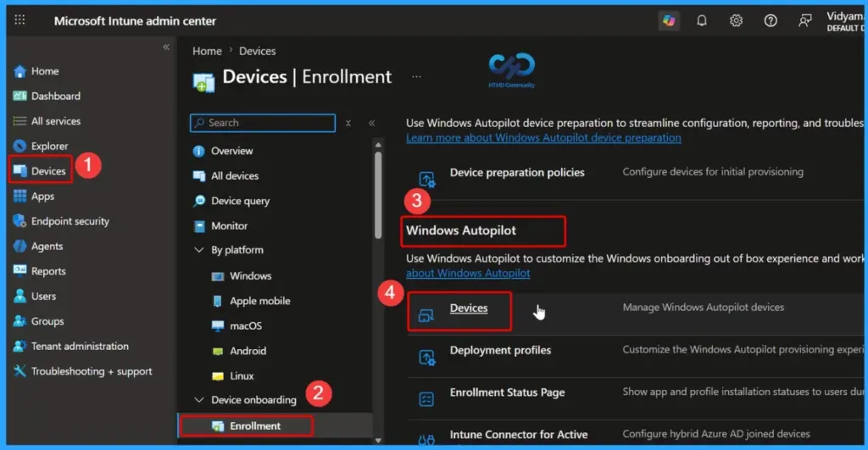Go to Home via the breadcrumb
This screenshot has width=868, height=450.
click(x=207, y=51)
